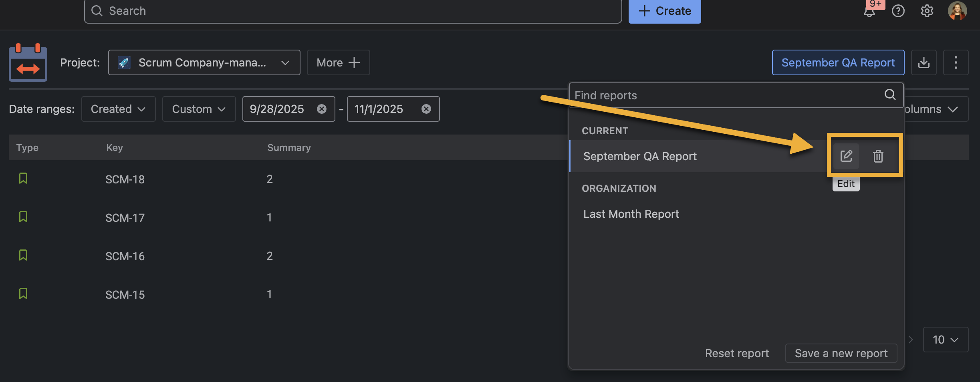Click the trash icon to delete September QA Report
Image resolution: width=980 pixels, height=382 pixels.
878,156
